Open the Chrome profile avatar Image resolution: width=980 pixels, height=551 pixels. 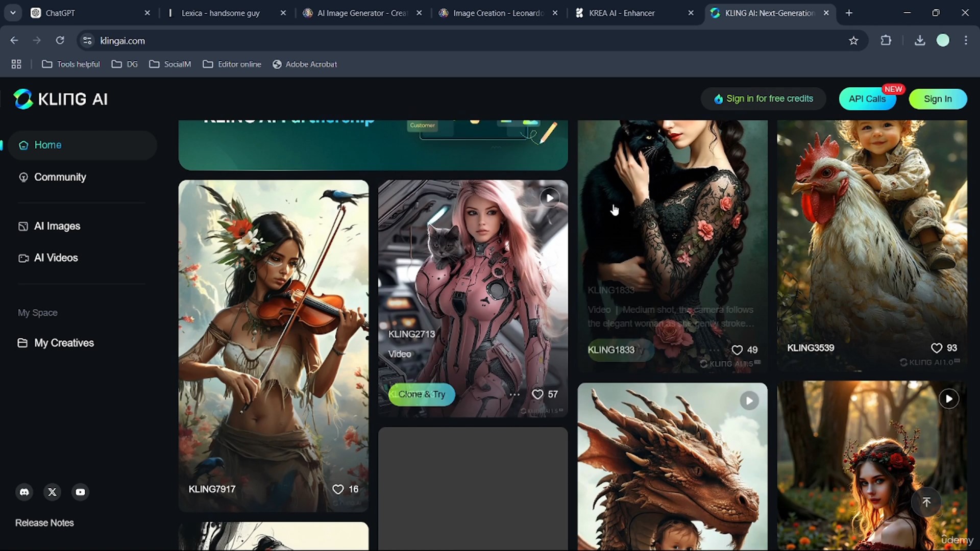click(943, 40)
